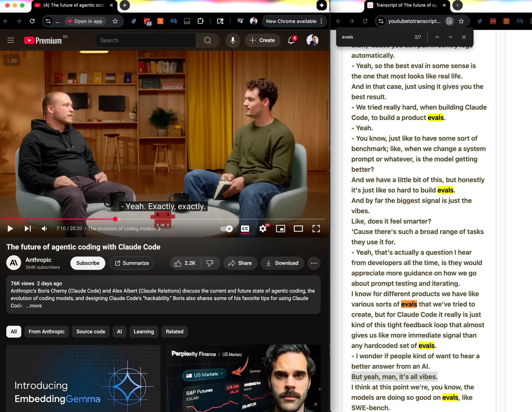
Task: Expand chapter 'The evolution of coding models'
Action: 125,228
